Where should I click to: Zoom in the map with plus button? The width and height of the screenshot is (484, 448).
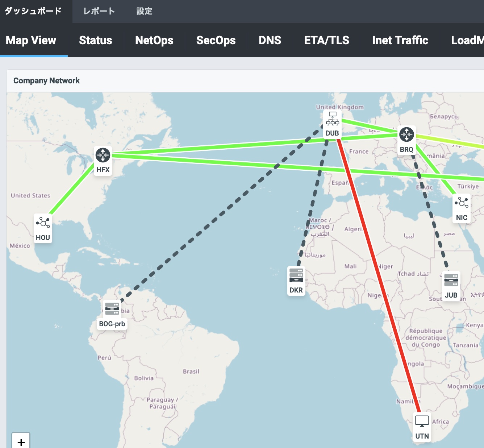click(21, 442)
